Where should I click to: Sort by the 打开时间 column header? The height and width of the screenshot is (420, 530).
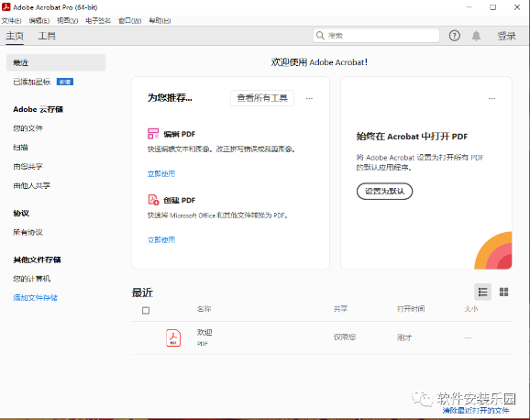click(x=411, y=309)
